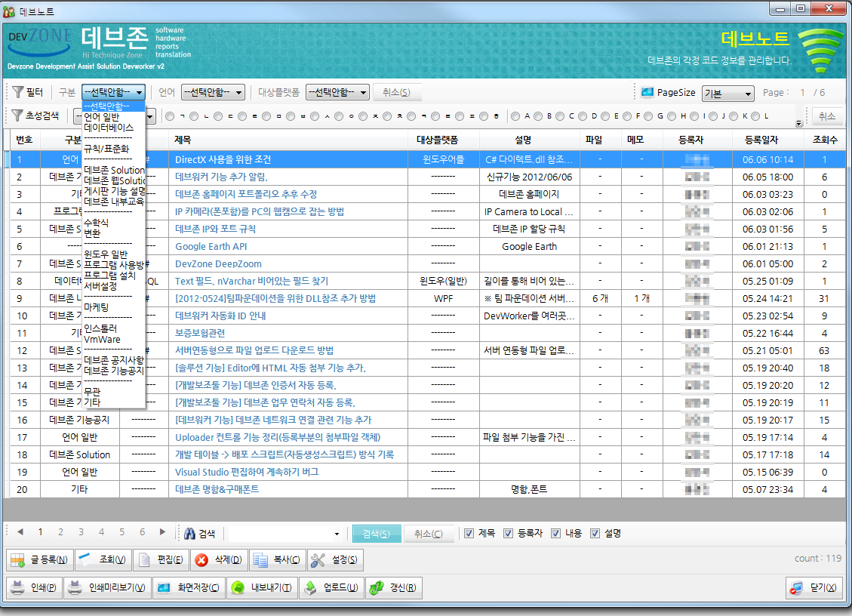Select the ㄷ initial-consonant radio button

(218, 115)
